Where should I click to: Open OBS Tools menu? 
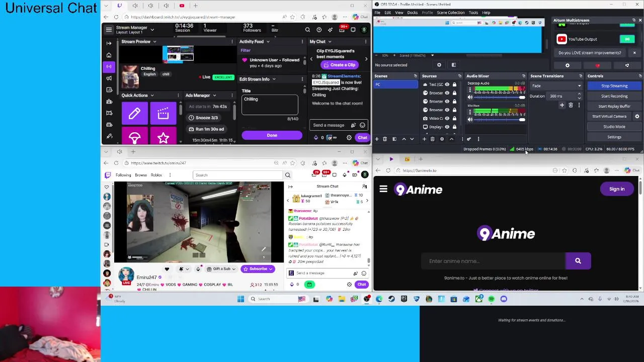(x=473, y=13)
